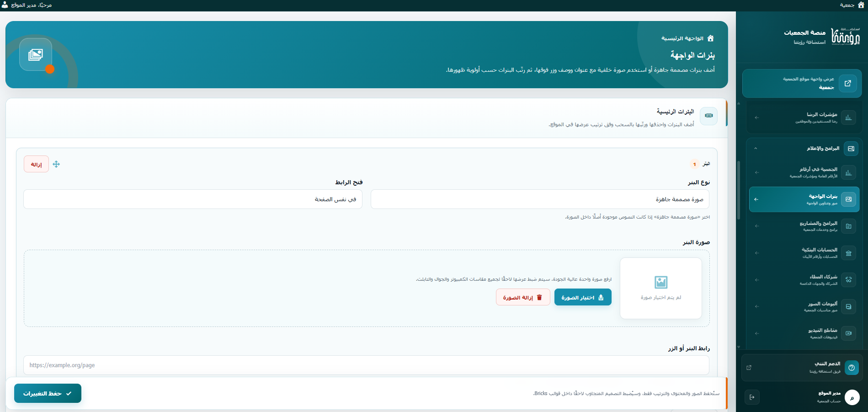The height and width of the screenshot is (412, 868).
Task: Click the رابط البنر أو الزر URL field
Action: point(366,365)
